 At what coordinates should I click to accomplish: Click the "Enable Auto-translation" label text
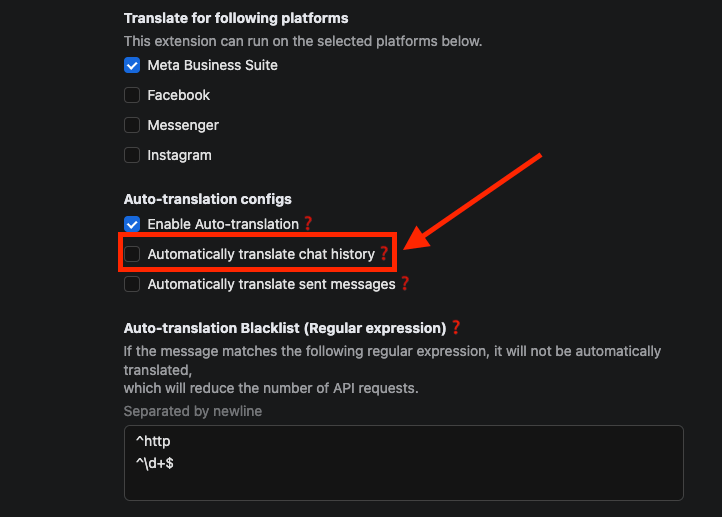(x=223, y=224)
